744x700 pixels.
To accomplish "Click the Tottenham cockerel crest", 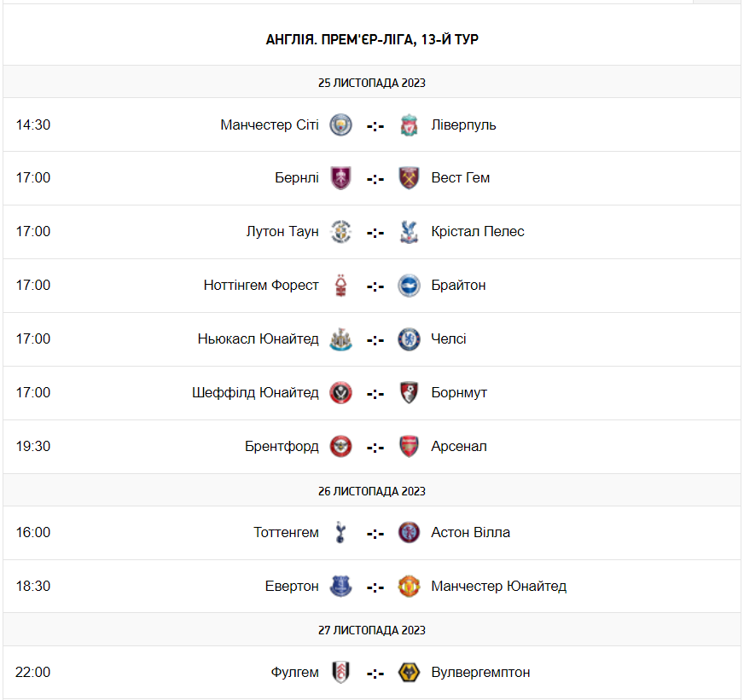I will point(340,532).
